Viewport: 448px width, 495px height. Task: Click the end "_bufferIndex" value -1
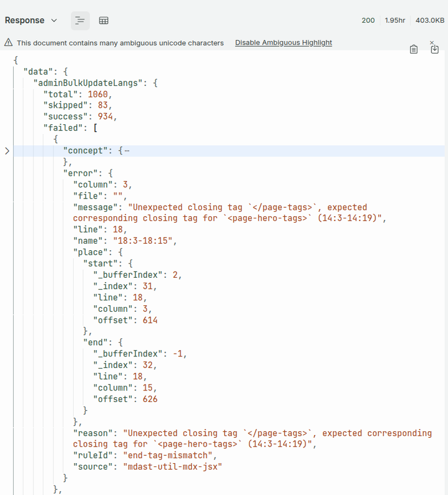(x=178, y=354)
